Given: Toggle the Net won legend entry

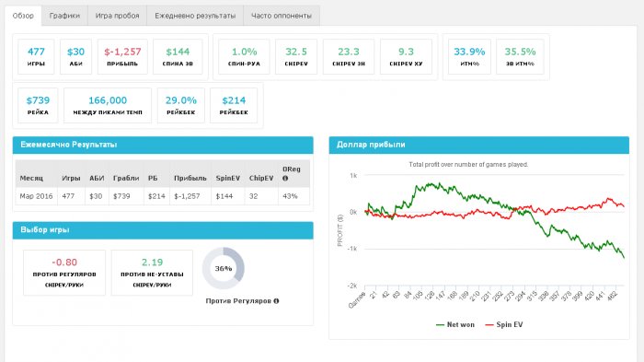Looking at the screenshot, I should [x=455, y=324].
